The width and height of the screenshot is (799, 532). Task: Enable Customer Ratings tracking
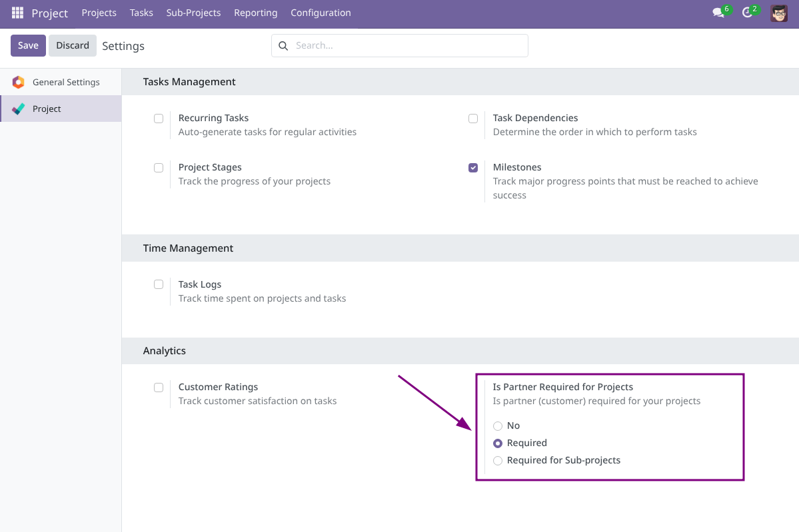click(159, 387)
